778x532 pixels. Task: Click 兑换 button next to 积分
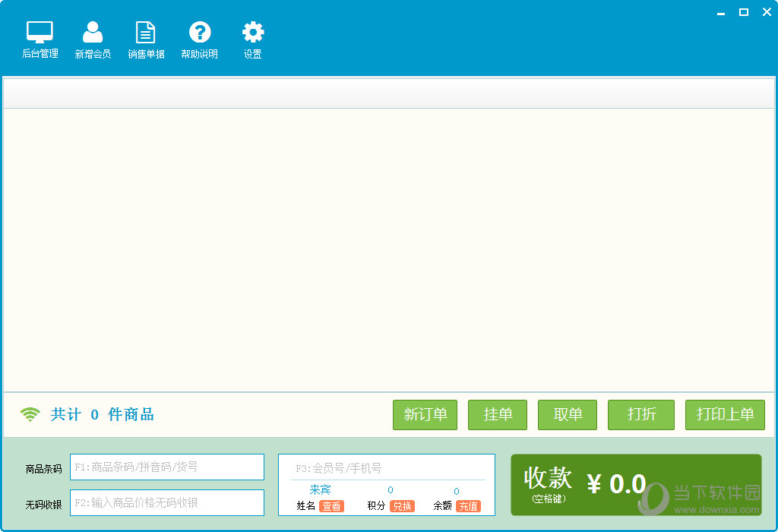tap(403, 506)
